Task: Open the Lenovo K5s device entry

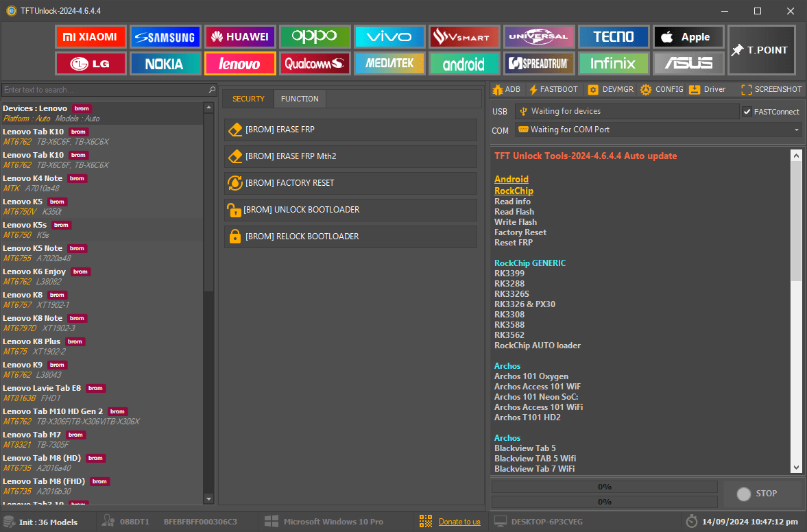Action: [41, 229]
